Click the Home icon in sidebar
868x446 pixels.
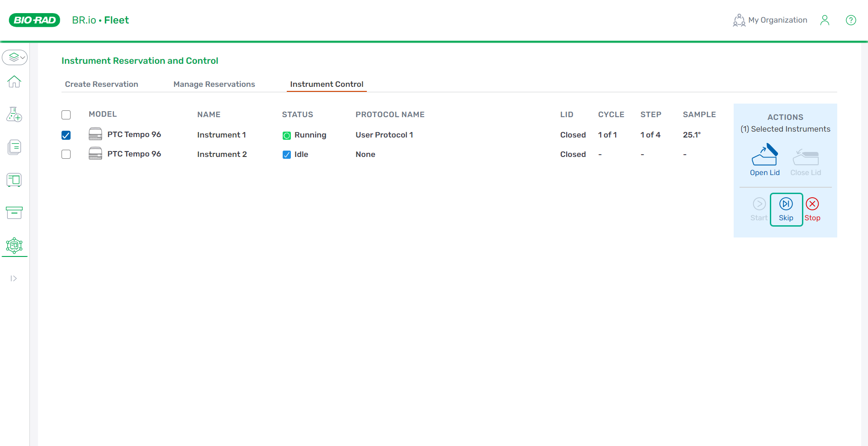pyautogui.click(x=14, y=82)
